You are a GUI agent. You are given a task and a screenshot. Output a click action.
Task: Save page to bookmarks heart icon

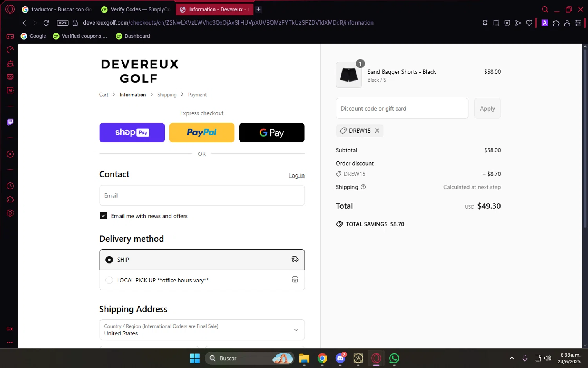coord(529,23)
